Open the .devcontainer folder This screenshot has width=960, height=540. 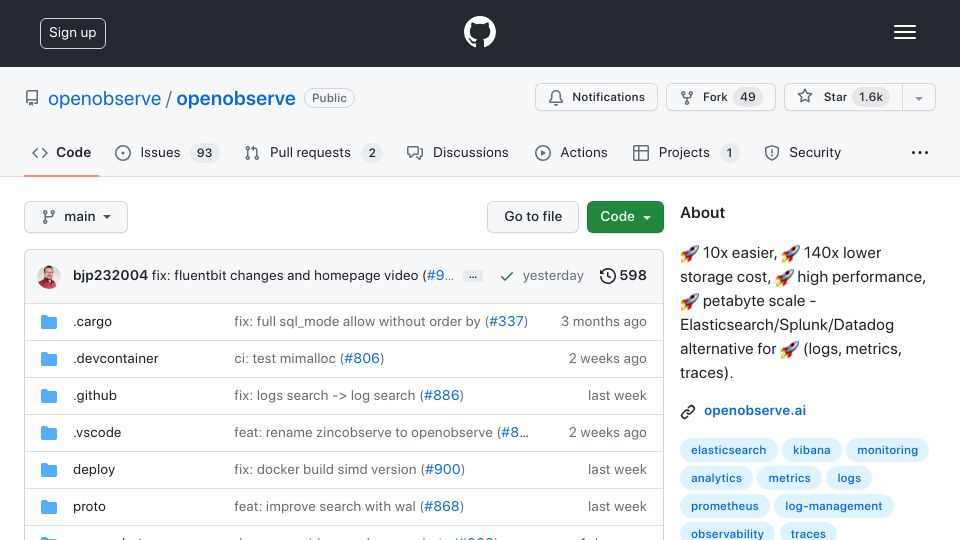coord(116,358)
